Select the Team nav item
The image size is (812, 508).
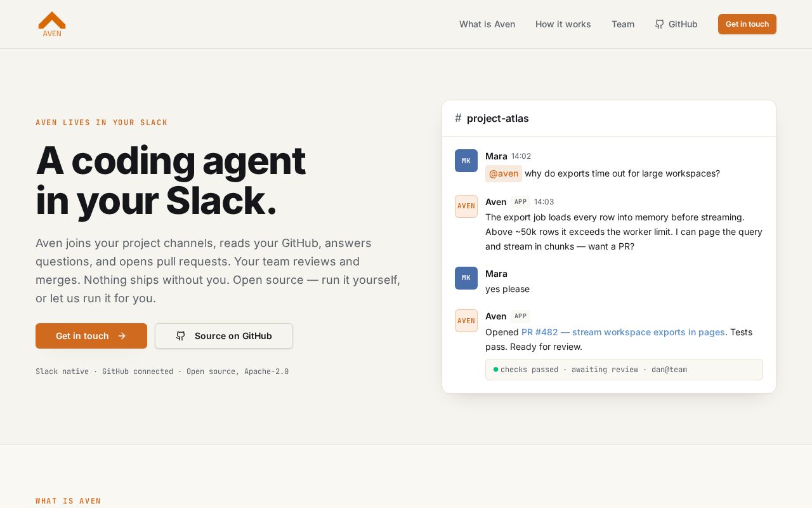[623, 24]
